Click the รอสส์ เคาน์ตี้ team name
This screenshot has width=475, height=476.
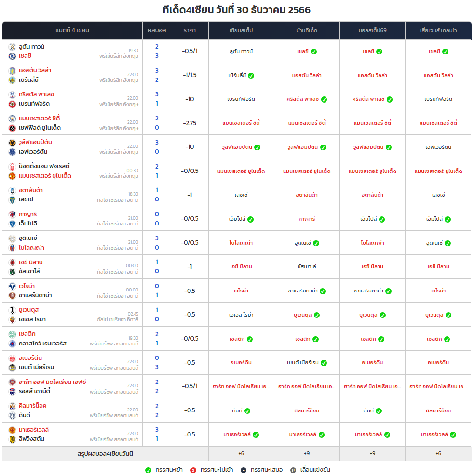(35, 391)
